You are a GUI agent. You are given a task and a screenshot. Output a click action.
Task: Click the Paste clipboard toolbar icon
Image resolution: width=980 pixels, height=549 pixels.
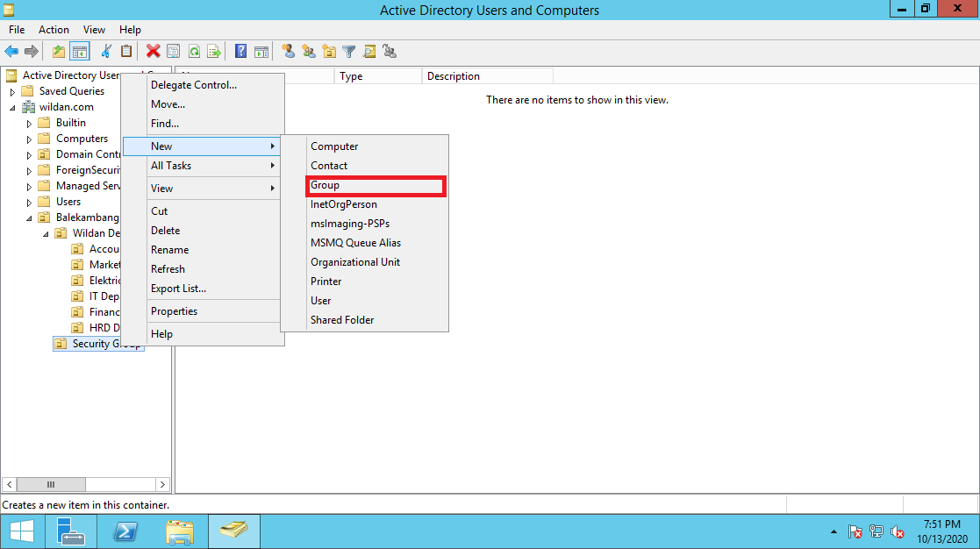pos(126,51)
